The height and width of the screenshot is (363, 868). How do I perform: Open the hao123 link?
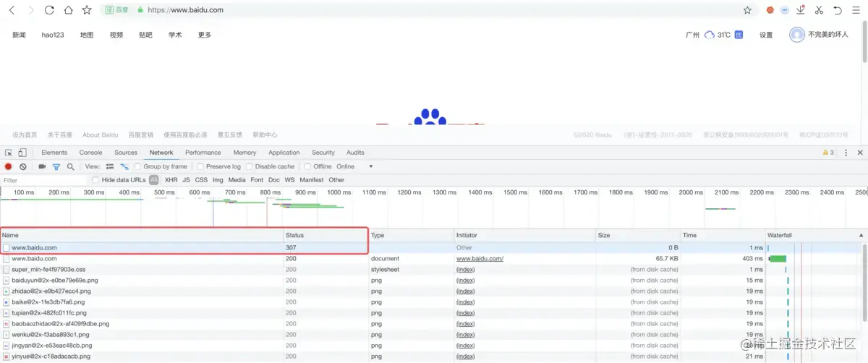pos(53,35)
